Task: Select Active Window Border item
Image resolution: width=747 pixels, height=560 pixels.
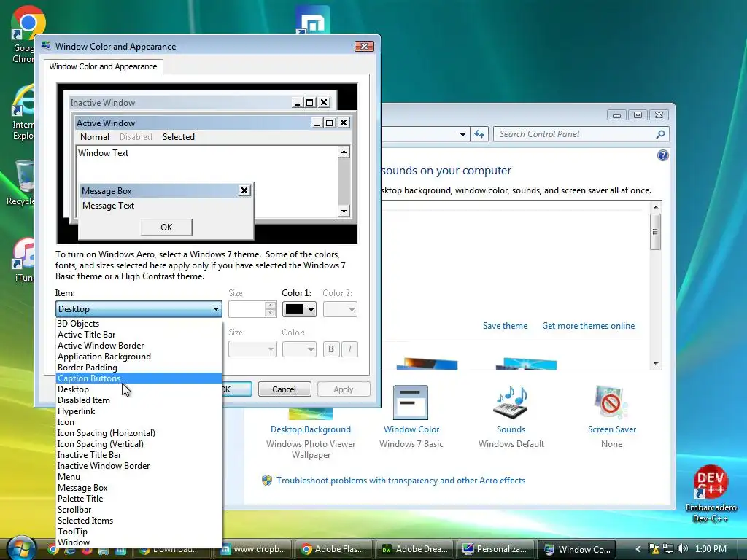Action: [139, 345]
